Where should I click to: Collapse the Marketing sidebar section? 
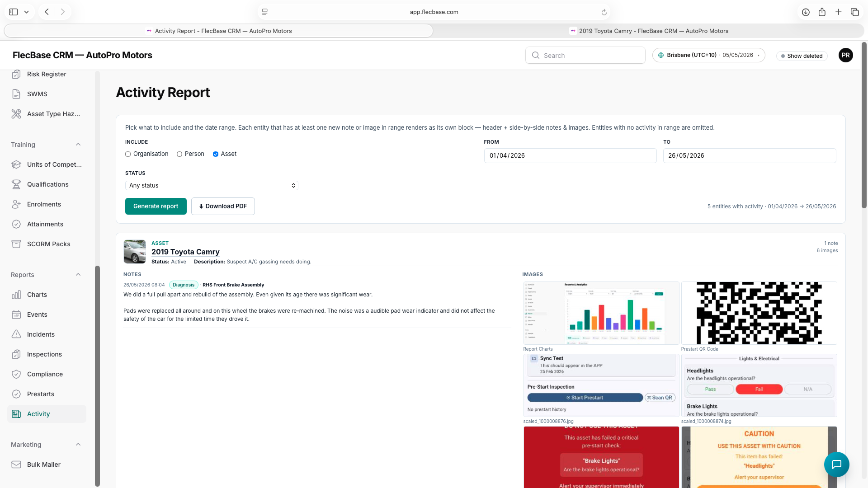click(78, 445)
